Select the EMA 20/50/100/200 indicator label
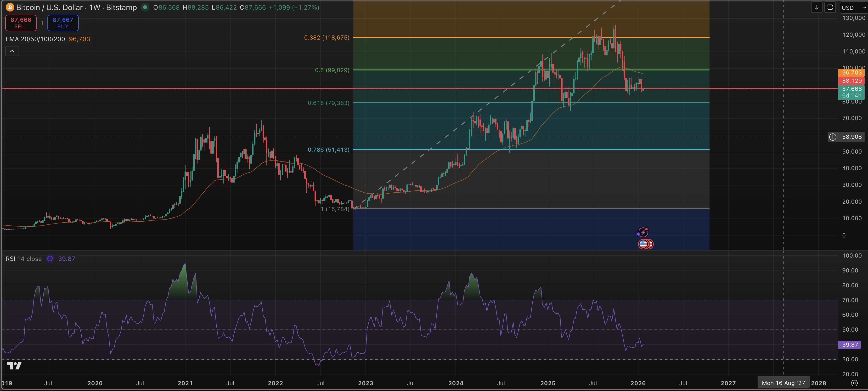The image size is (868, 391). click(x=35, y=39)
